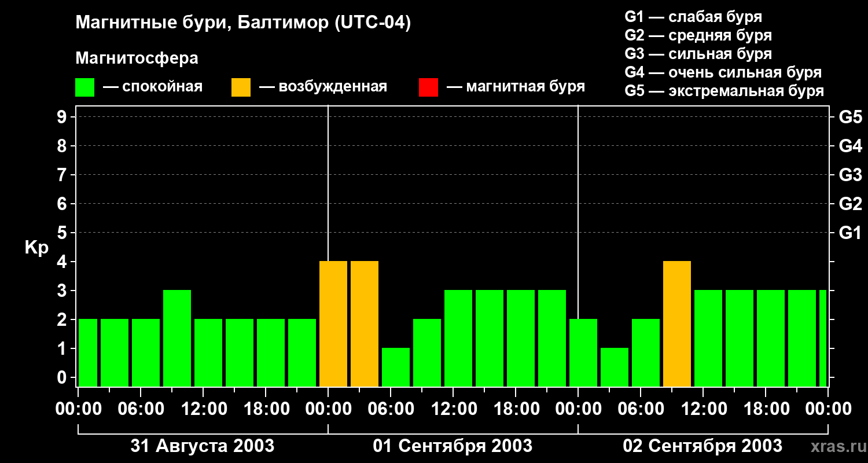Screen dimensions: 868x463
Task: Click the 'Магнитосфера' heading
Action: click(137, 58)
